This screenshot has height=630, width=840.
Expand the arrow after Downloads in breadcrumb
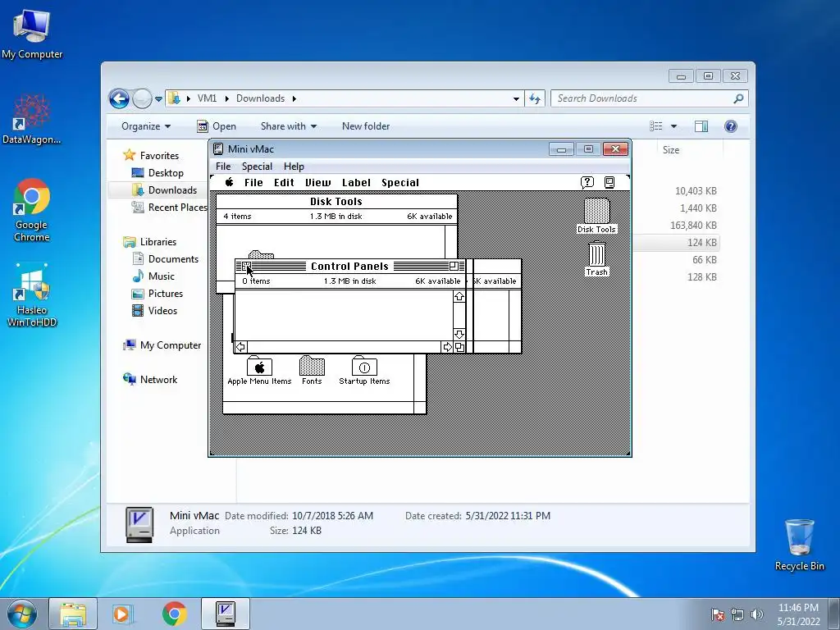[x=294, y=98]
